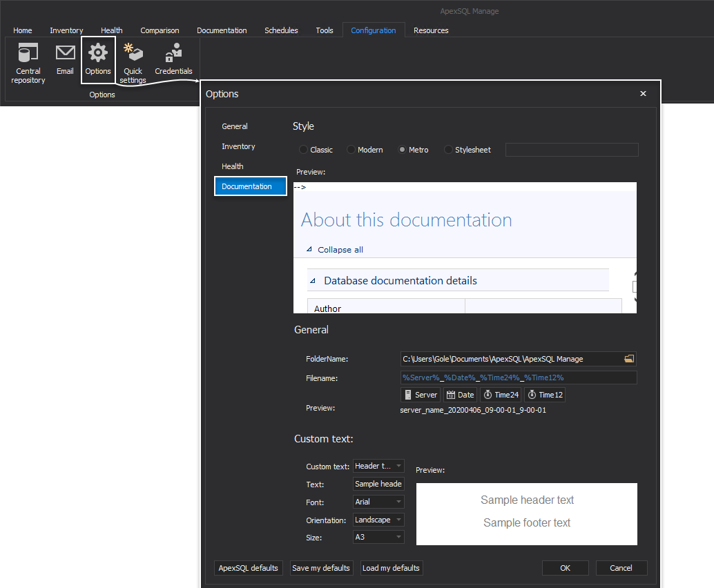The height and width of the screenshot is (588, 714).
Task: Open the Resources tab
Action: 431,30
